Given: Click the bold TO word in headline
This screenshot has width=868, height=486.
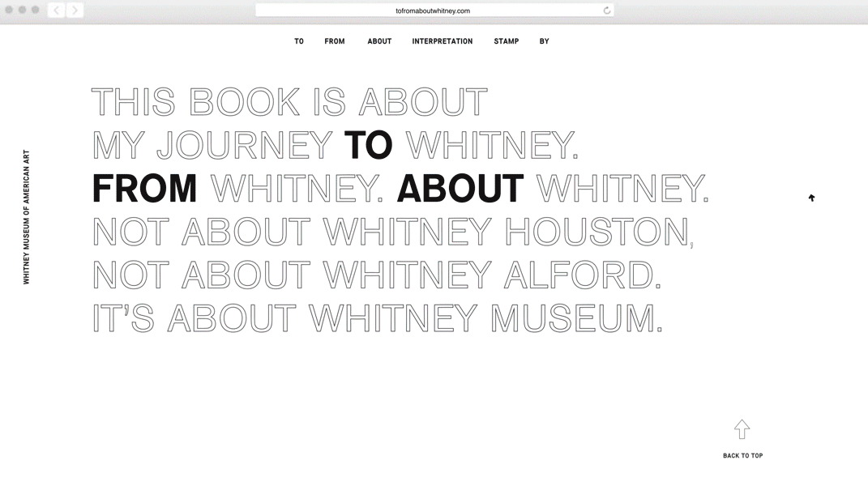Looking at the screenshot, I should coord(368,145).
